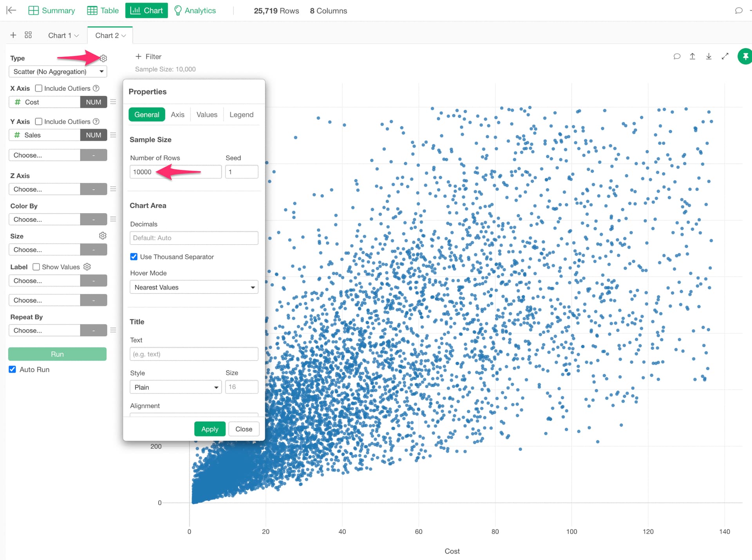This screenshot has width=752, height=560.
Task: Click the Size settings gear icon
Action: tap(103, 236)
